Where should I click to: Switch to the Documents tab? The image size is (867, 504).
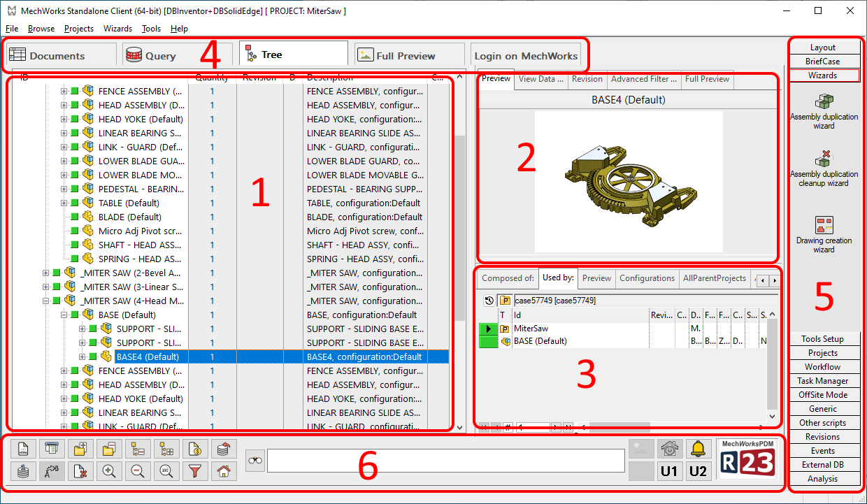(x=60, y=55)
